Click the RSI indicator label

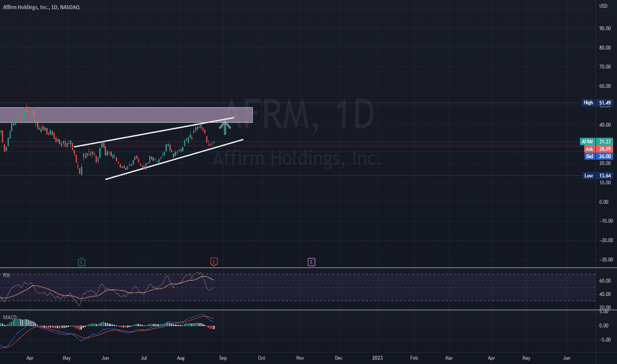pyautogui.click(x=7, y=275)
